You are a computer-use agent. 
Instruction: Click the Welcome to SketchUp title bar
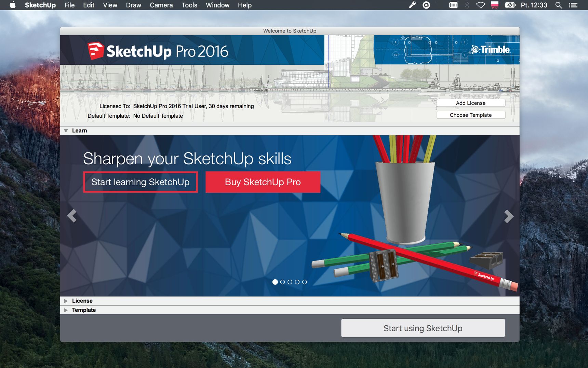290,31
